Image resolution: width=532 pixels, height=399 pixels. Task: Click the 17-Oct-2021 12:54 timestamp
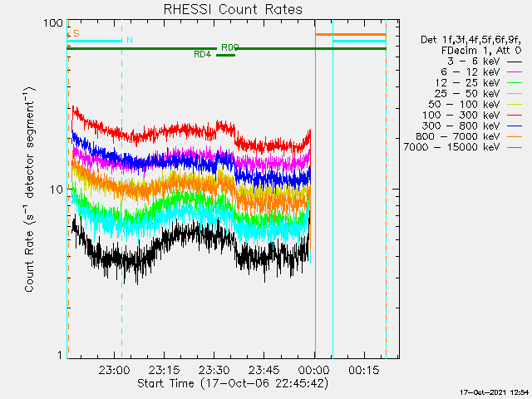pos(495,392)
